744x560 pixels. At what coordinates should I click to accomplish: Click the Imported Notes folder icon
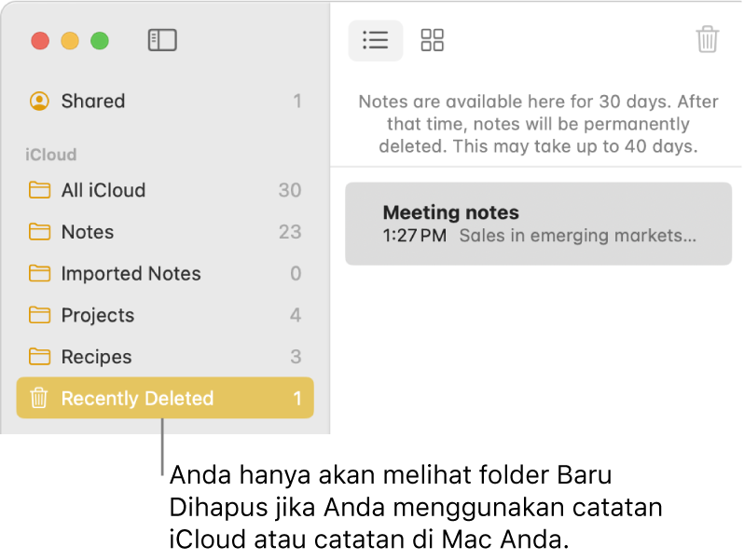[39, 274]
